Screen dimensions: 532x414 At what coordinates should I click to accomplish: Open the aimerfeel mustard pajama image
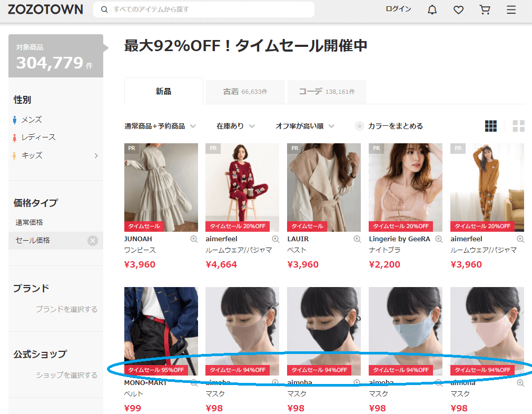coord(487,188)
